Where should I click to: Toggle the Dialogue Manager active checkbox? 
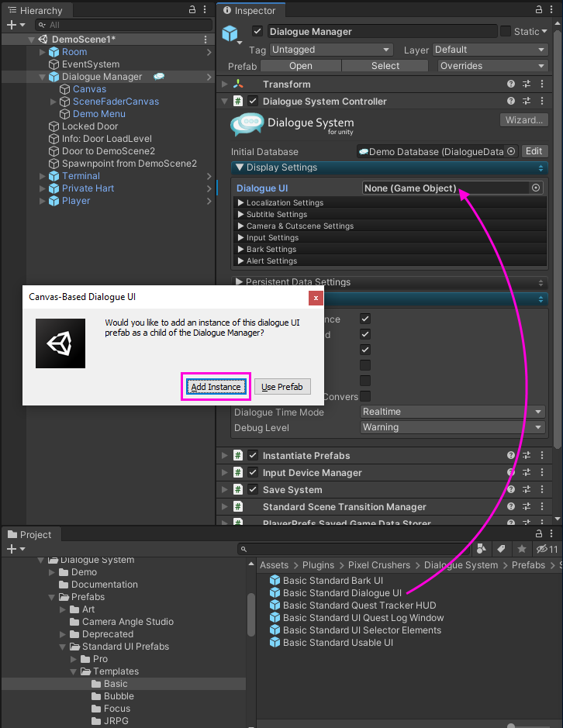pos(257,31)
